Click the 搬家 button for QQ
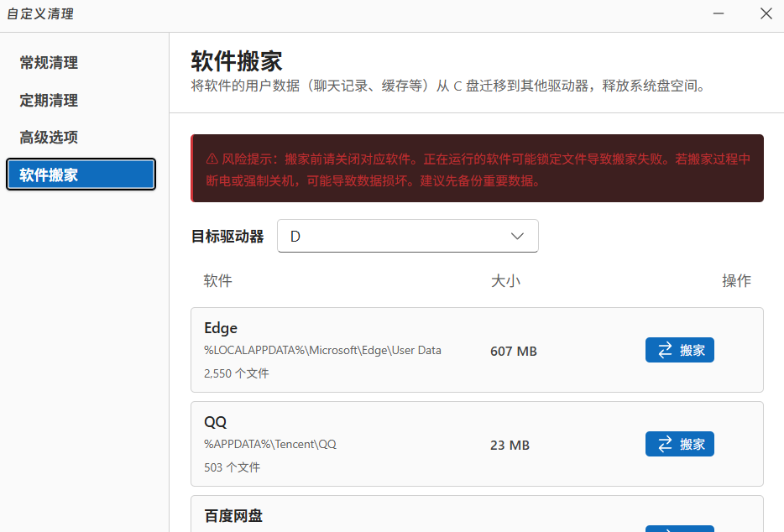 (680, 444)
